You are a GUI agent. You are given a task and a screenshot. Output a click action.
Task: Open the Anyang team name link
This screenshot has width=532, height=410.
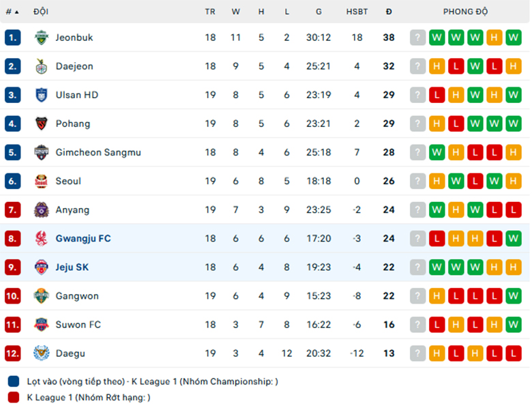click(x=72, y=210)
